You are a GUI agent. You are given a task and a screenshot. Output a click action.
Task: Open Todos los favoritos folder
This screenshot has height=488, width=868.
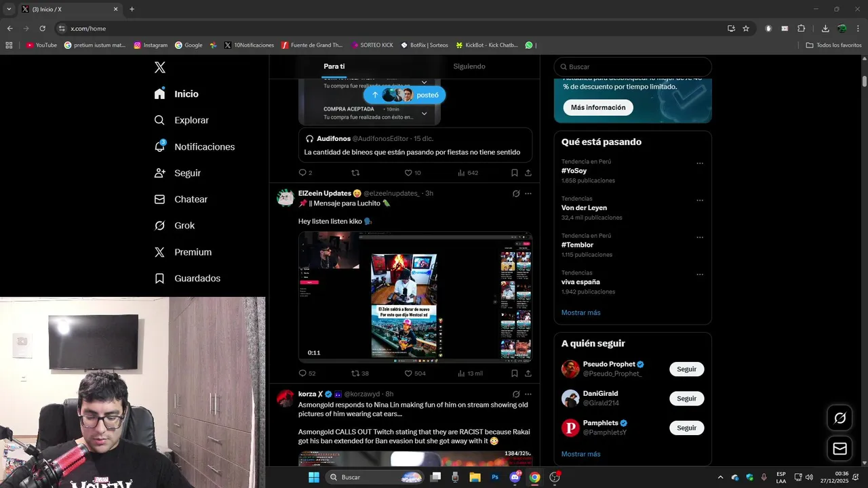point(834,45)
